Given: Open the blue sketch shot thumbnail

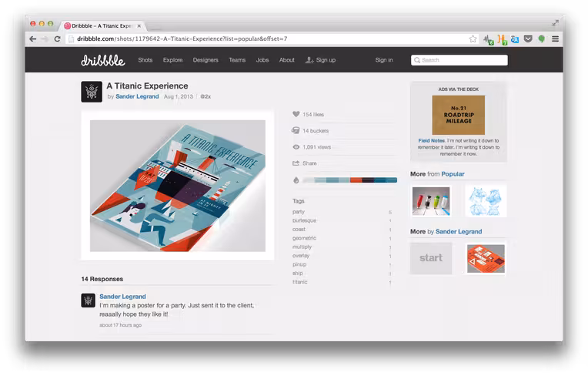Looking at the screenshot, I should tap(486, 201).
